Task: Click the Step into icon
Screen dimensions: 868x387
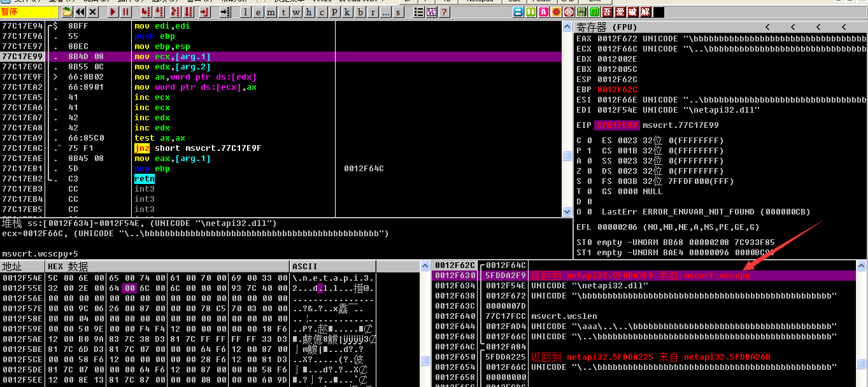Action: [145, 12]
